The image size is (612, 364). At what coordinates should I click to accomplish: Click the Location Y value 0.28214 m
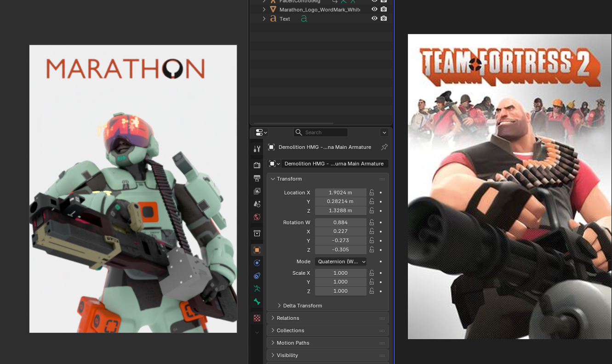pyautogui.click(x=341, y=201)
